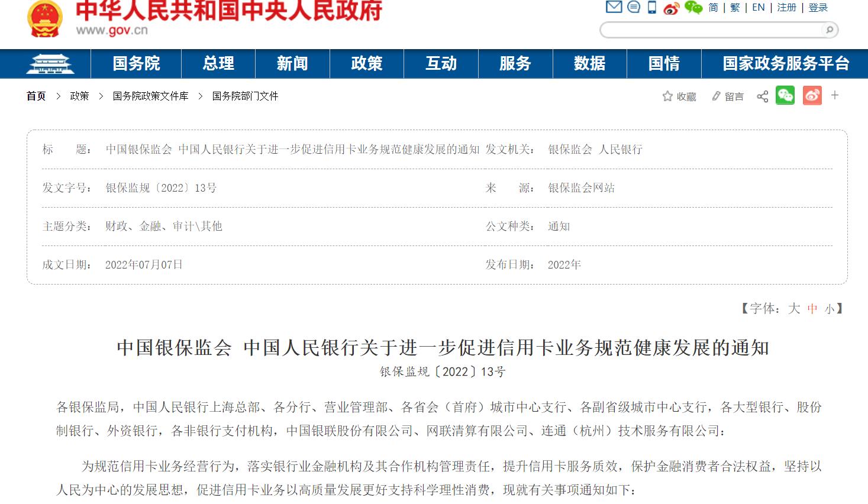Share the article to Weibo
The image size is (868, 504).
(x=812, y=95)
